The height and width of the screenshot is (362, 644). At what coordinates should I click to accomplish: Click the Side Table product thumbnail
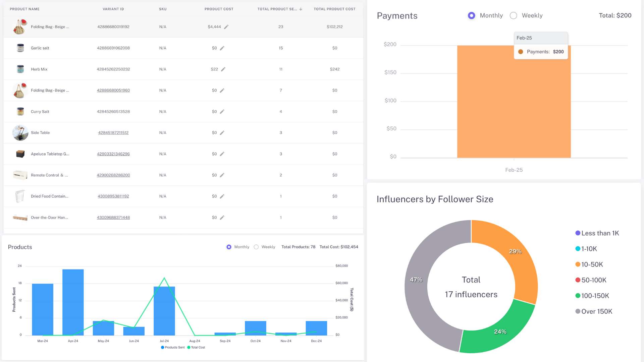click(20, 133)
